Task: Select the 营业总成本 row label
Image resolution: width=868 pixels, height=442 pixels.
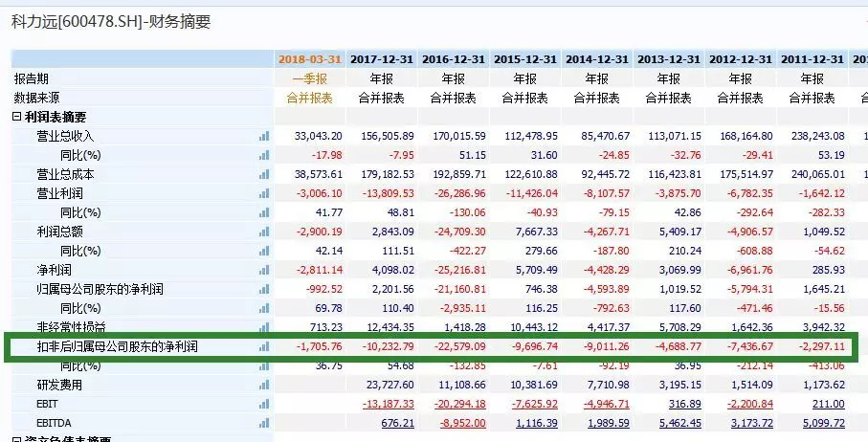Action: [65, 174]
